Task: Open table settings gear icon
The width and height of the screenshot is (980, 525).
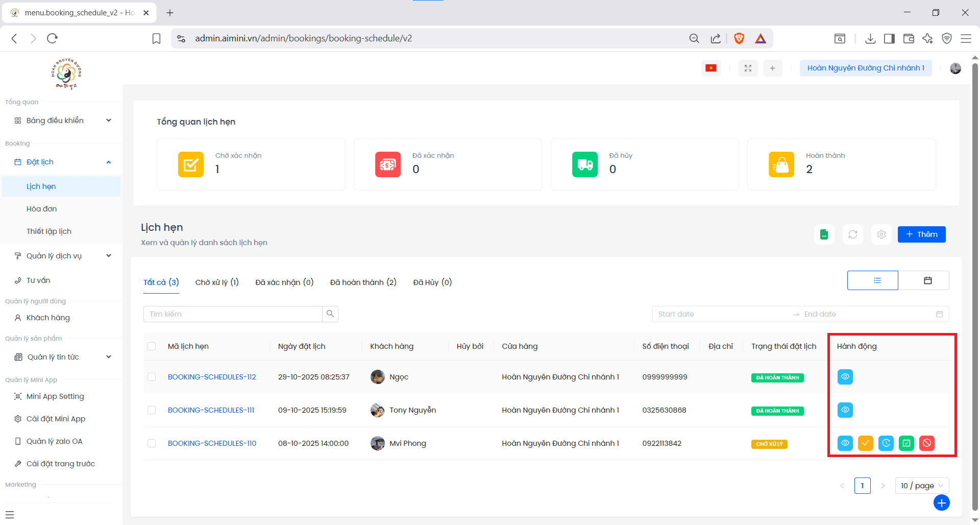Action: tap(881, 234)
